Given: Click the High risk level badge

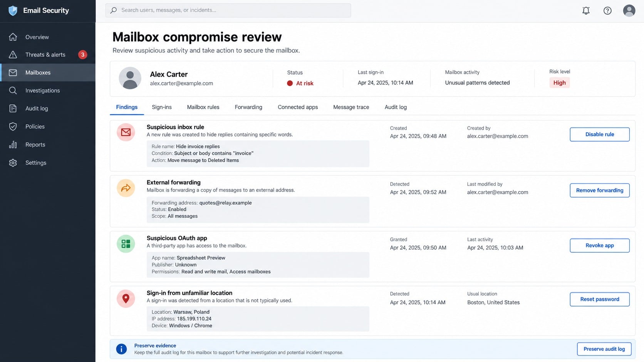Looking at the screenshot, I should (559, 83).
